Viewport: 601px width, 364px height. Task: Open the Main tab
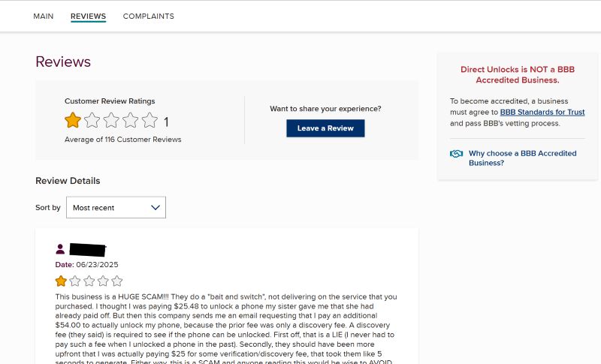(44, 17)
